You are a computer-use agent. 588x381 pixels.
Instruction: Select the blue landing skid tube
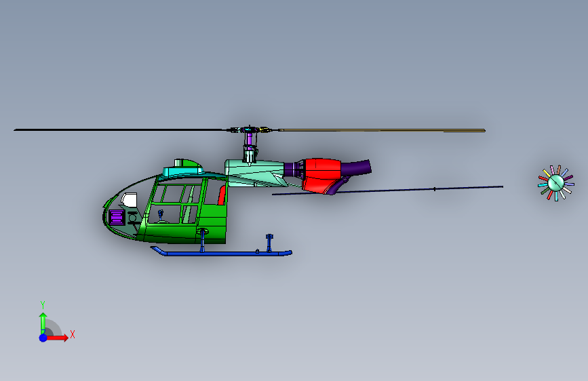tap(221, 252)
